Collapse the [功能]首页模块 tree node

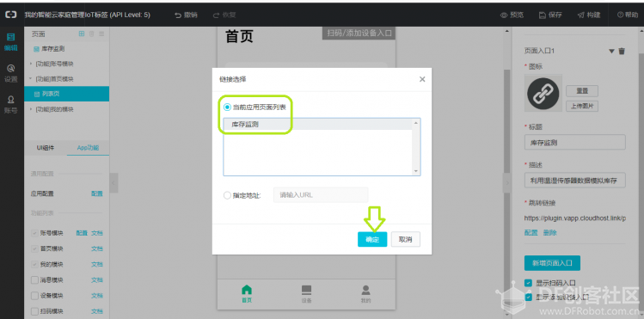point(31,79)
